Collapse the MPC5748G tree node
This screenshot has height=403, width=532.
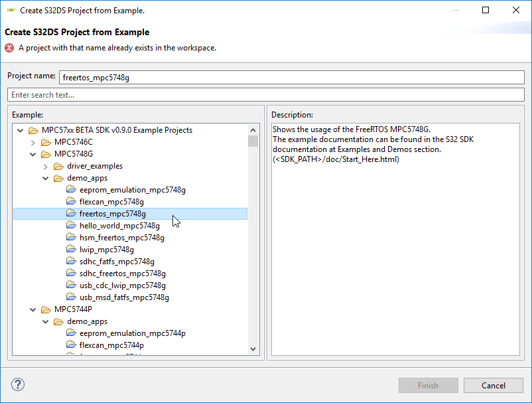(x=33, y=154)
